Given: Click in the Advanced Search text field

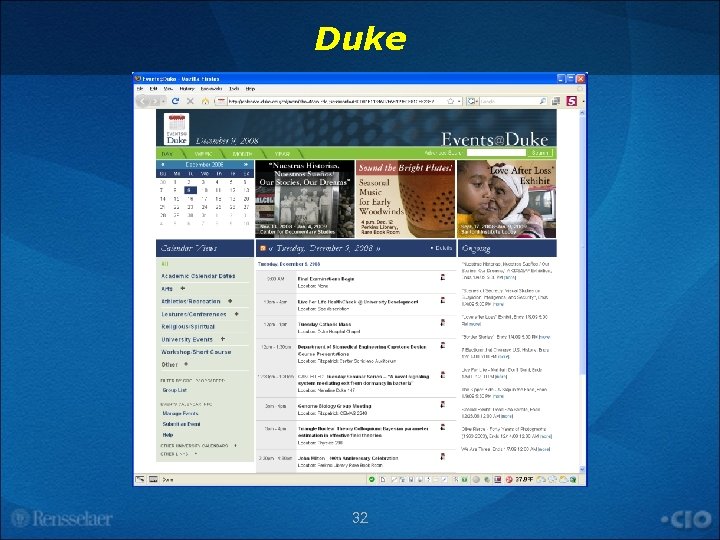Looking at the screenshot, I should coord(496,153).
